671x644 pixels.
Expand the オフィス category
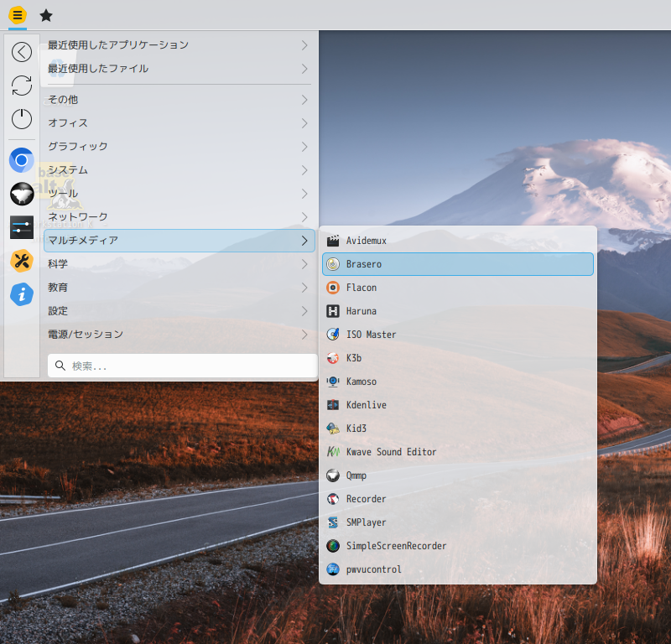click(179, 123)
